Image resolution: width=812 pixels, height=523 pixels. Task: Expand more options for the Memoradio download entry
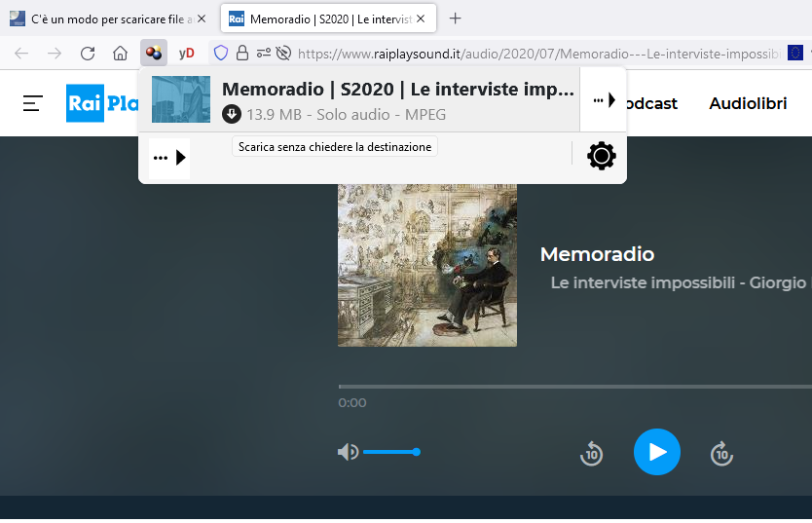(x=604, y=100)
